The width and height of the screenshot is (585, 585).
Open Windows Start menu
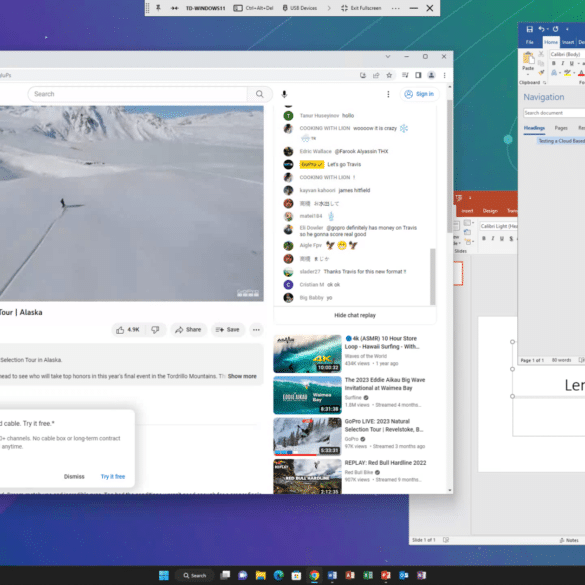(164, 575)
